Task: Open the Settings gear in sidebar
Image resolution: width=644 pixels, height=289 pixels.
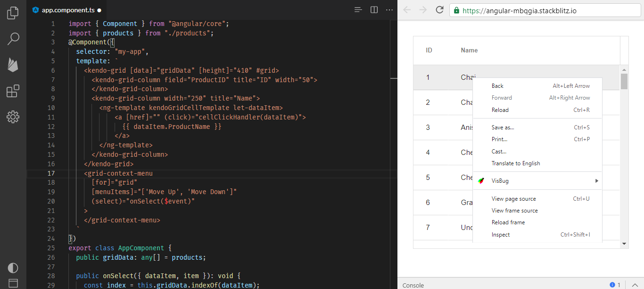Action: [x=13, y=117]
